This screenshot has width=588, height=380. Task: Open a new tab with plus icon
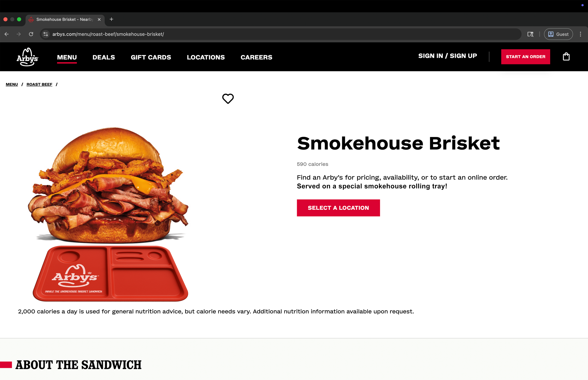tap(111, 19)
